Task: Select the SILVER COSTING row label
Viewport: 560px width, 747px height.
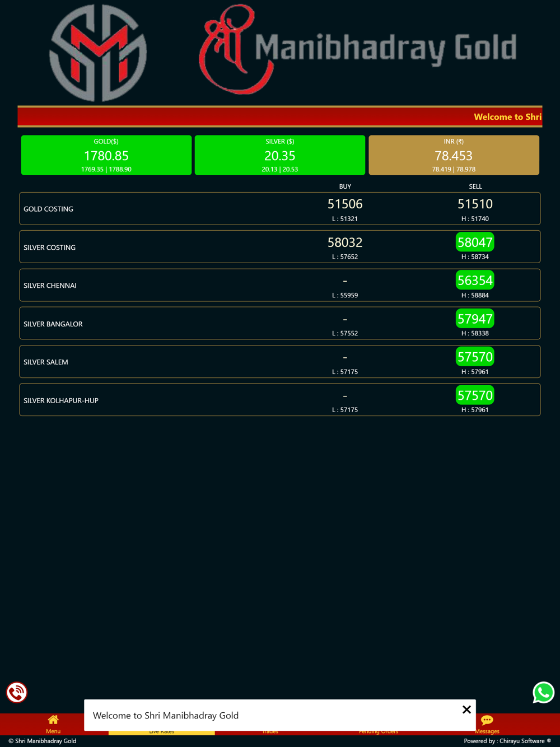Action: 49,248
